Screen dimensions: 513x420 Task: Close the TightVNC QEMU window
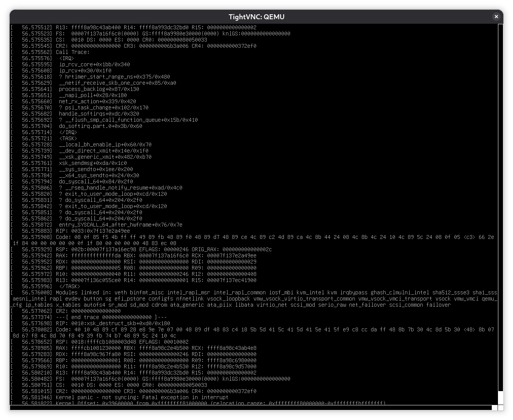pyautogui.click(x=496, y=17)
